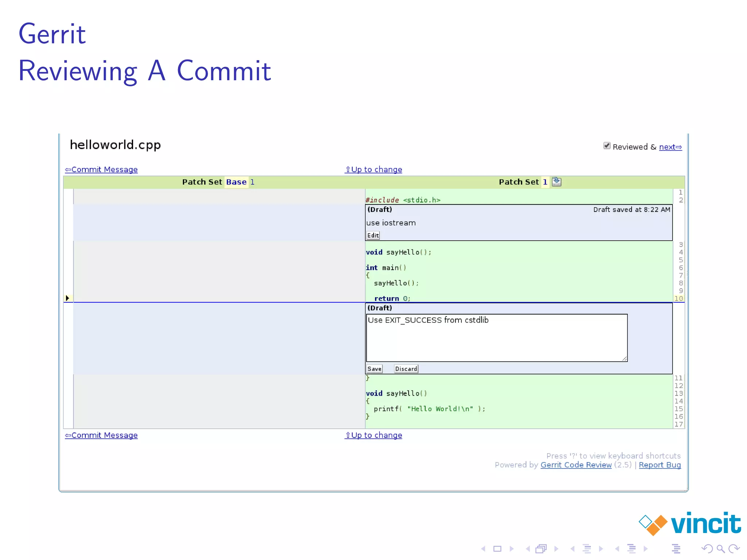Click the Beamer search magnifier icon
The height and width of the screenshot is (560, 747).
point(721,549)
